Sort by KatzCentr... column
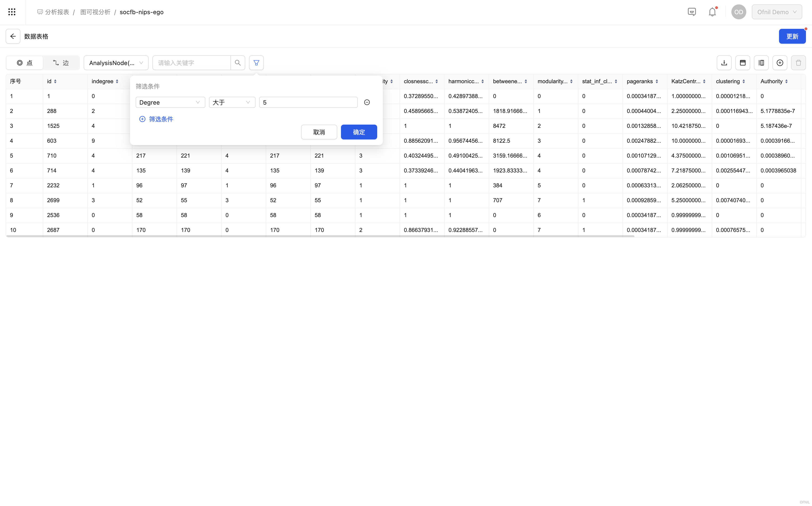This screenshot has width=812, height=506. tap(704, 81)
